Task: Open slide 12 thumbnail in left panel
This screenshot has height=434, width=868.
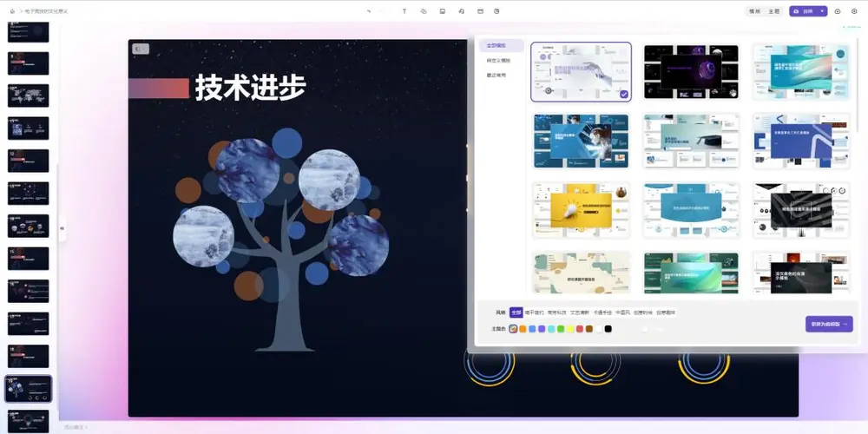Action: click(x=29, y=161)
